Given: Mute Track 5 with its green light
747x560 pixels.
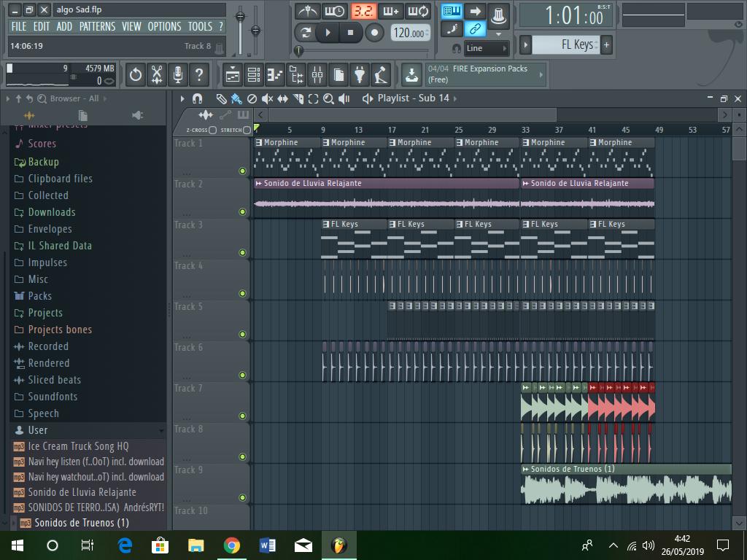Looking at the screenshot, I should click(x=242, y=334).
